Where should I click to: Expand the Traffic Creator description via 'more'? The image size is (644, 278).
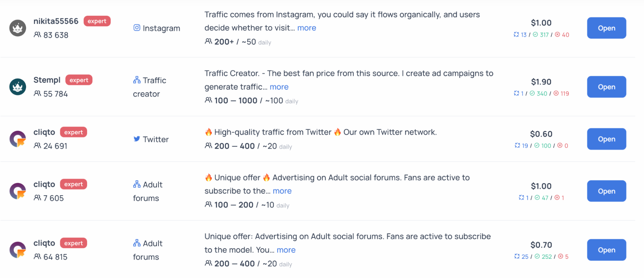tap(279, 87)
